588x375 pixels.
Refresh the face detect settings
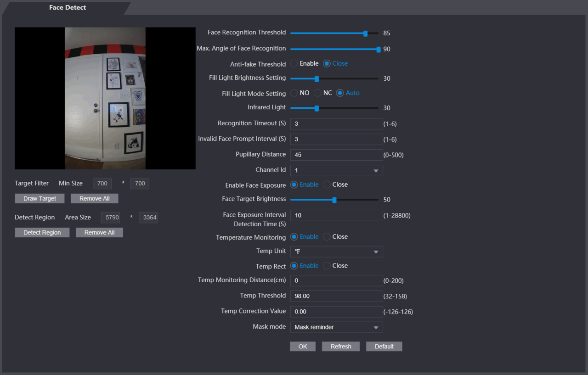[x=341, y=347]
